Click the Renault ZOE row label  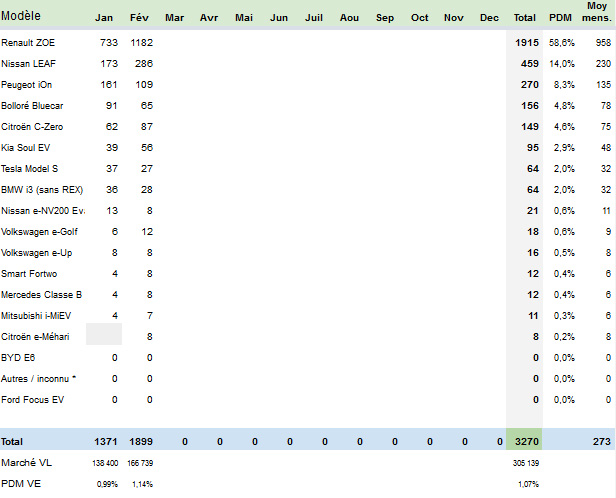point(28,42)
